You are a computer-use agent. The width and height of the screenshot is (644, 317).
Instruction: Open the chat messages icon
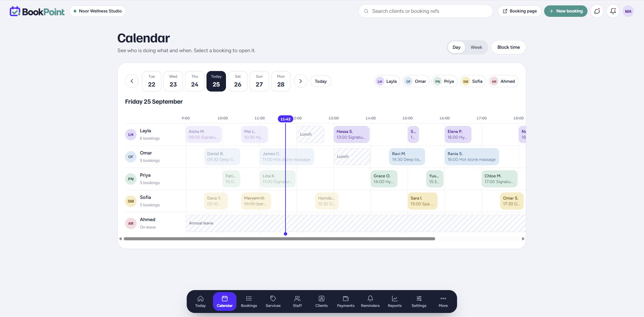pos(597,11)
